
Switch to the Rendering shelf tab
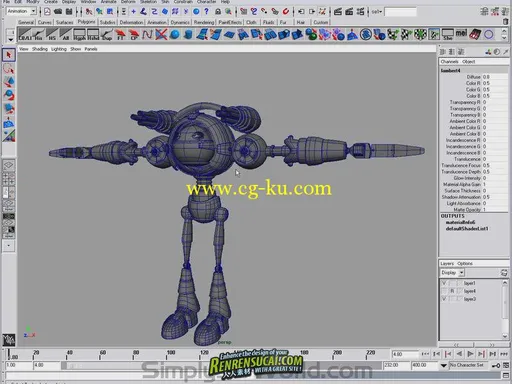[x=204, y=22]
